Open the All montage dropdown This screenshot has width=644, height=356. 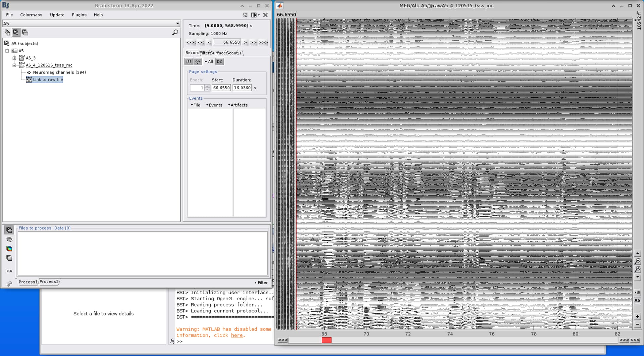click(209, 62)
